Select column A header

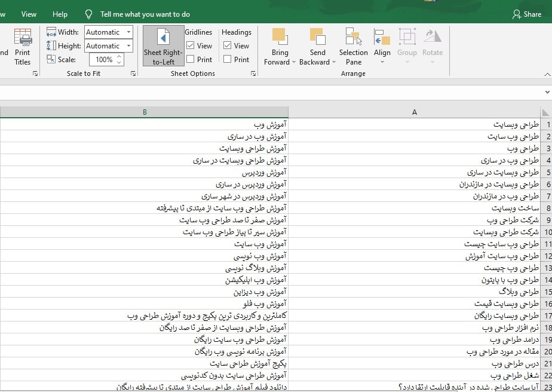pos(415,112)
